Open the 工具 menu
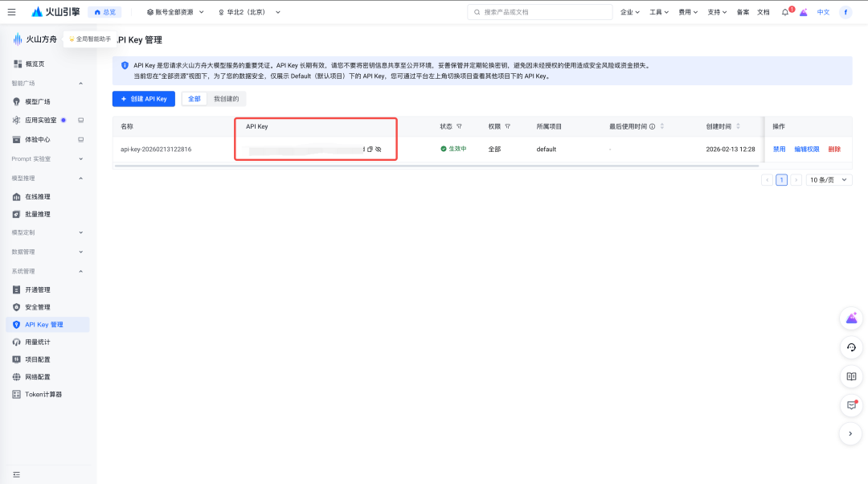 (x=659, y=12)
